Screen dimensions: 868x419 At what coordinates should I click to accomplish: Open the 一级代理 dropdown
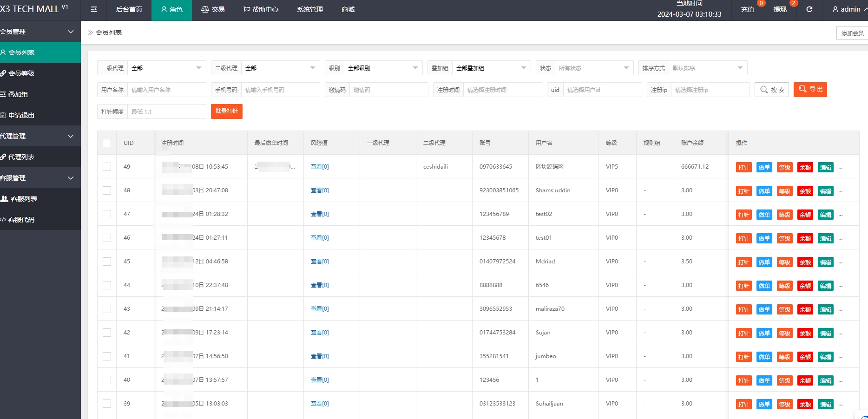coord(167,68)
